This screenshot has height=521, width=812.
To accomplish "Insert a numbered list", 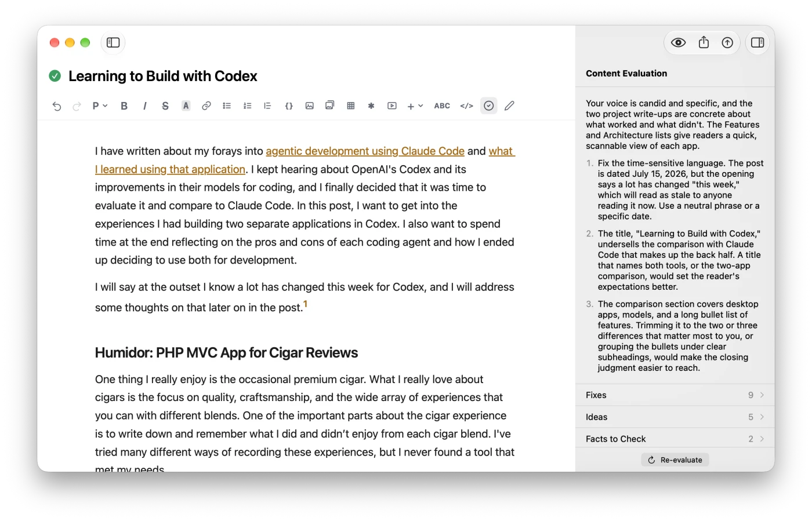I will (248, 106).
